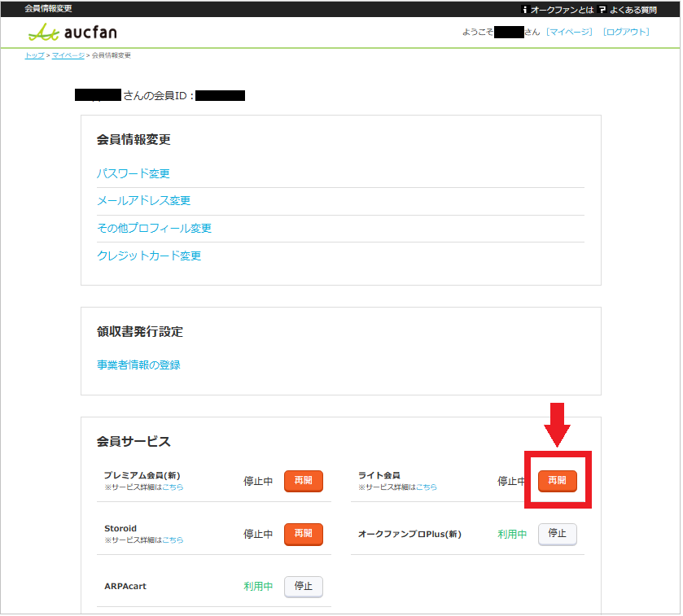Click 再開 for ライト会員
683x616 pixels.
click(x=558, y=481)
